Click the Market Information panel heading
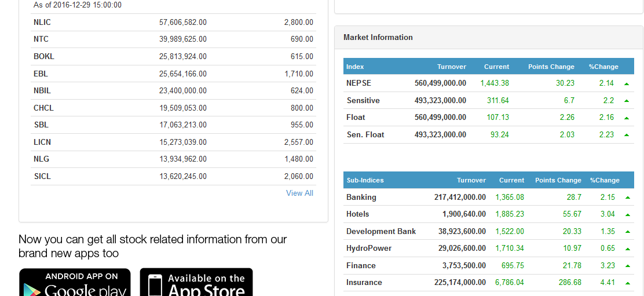The image size is (644, 296). [378, 37]
